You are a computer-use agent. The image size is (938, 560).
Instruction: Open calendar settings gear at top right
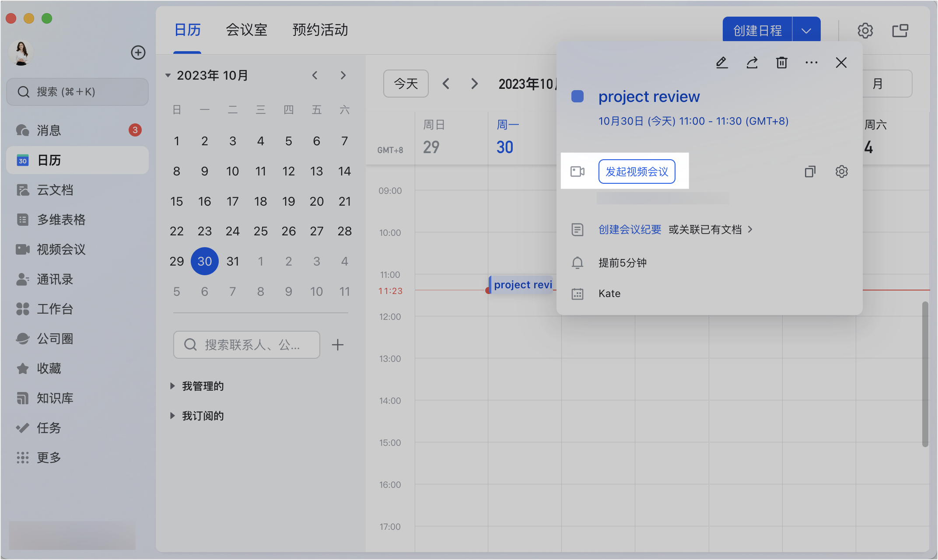coord(865,31)
